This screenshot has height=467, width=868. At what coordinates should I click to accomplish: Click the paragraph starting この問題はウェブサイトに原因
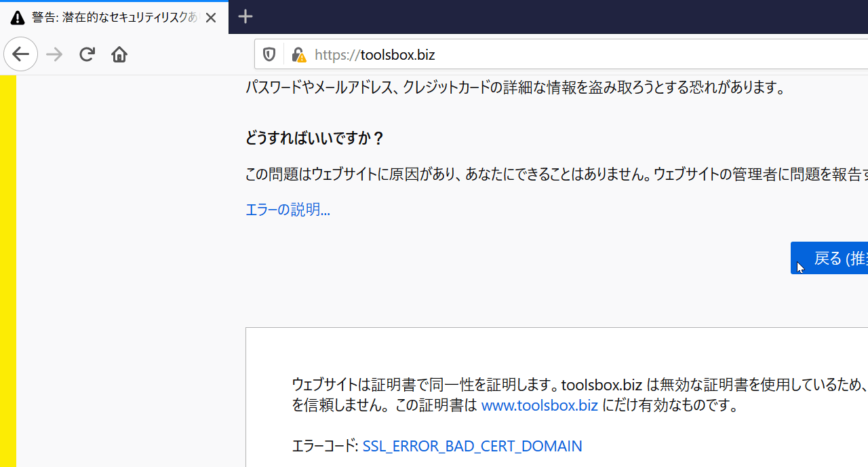tap(557, 174)
